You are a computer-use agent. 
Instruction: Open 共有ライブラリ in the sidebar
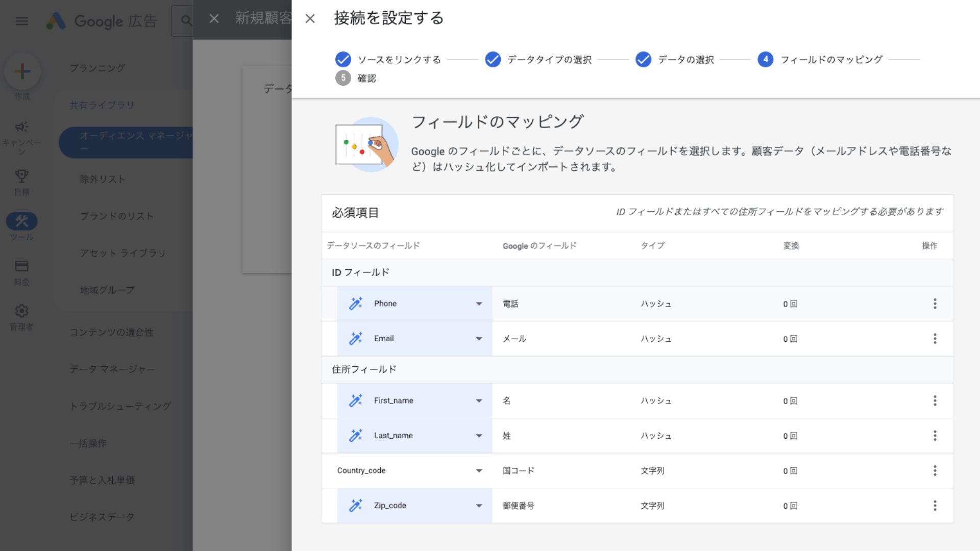102,105
